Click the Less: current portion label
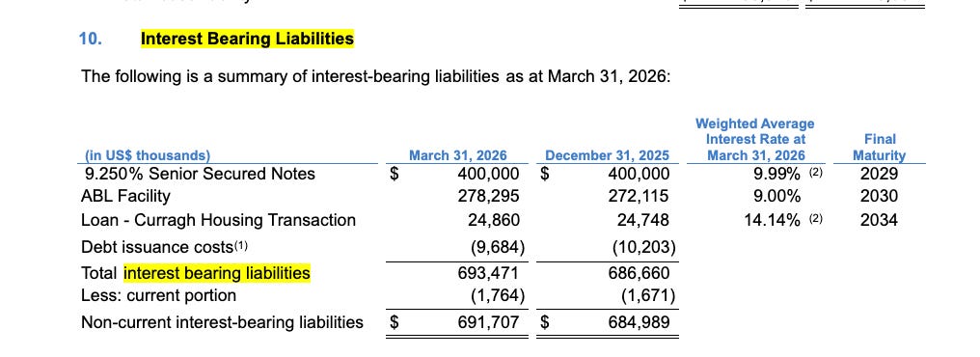The width and height of the screenshot is (980, 357). point(159,295)
